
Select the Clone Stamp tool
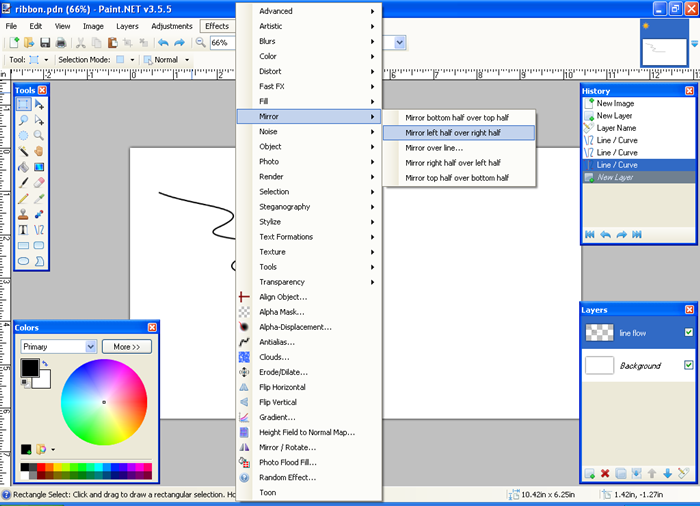point(23,214)
